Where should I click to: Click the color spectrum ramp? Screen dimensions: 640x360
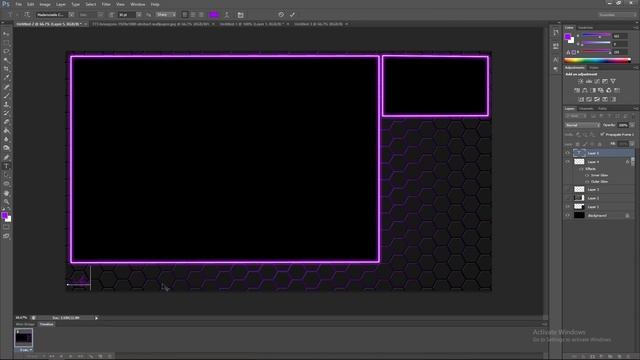597,60
